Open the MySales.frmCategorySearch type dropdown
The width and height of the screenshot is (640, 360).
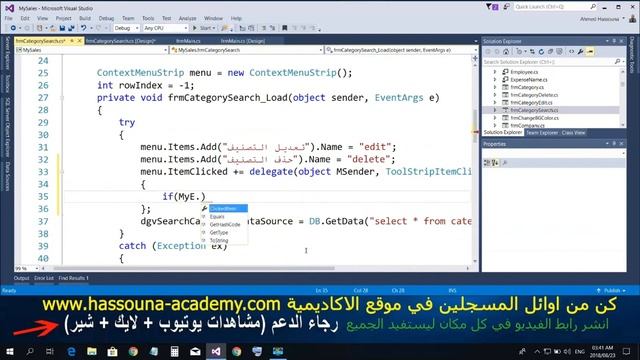coord(247,50)
